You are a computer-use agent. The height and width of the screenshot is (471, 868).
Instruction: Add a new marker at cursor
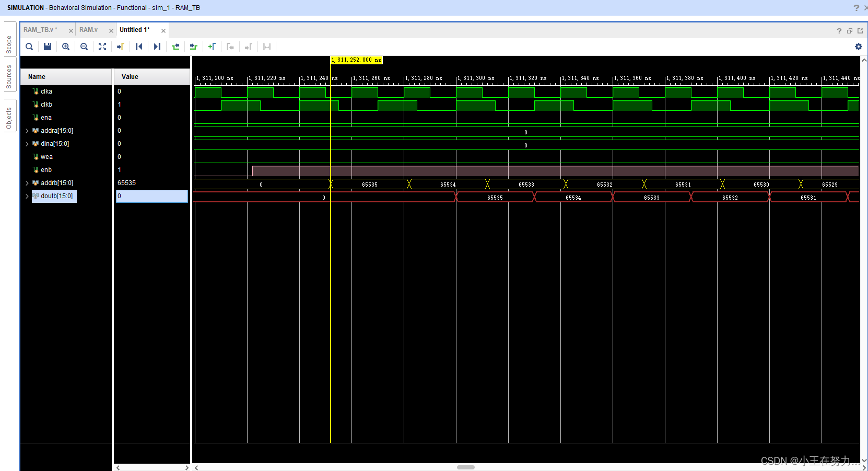pos(212,47)
